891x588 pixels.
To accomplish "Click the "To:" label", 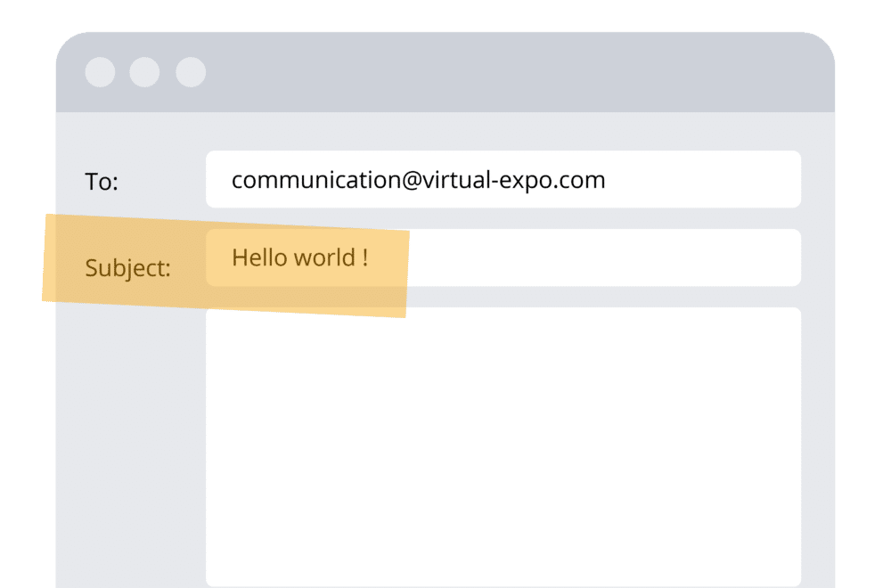I will [102, 182].
